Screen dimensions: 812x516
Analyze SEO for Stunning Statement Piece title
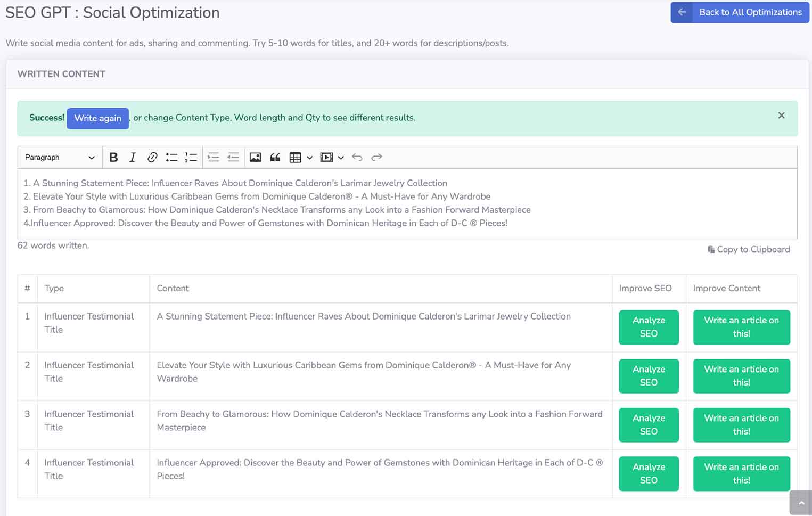(649, 327)
